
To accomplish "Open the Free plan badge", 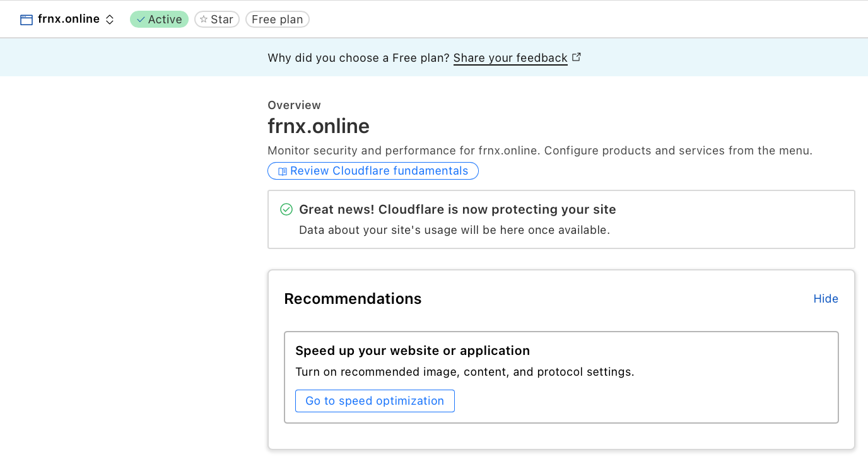I will (278, 20).
